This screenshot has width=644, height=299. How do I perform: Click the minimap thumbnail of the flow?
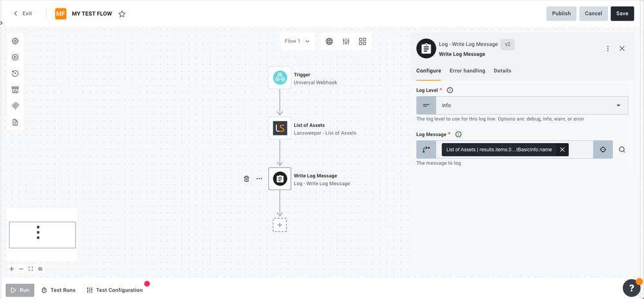(42, 235)
